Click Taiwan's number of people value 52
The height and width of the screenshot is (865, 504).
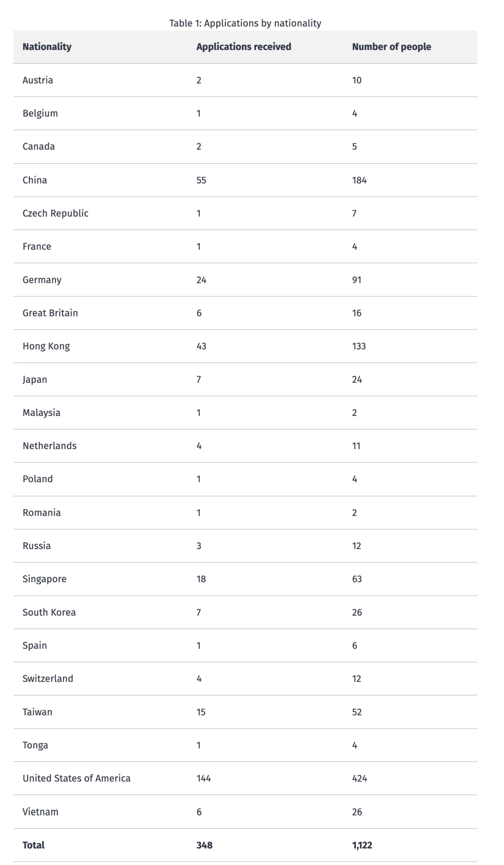tap(357, 712)
